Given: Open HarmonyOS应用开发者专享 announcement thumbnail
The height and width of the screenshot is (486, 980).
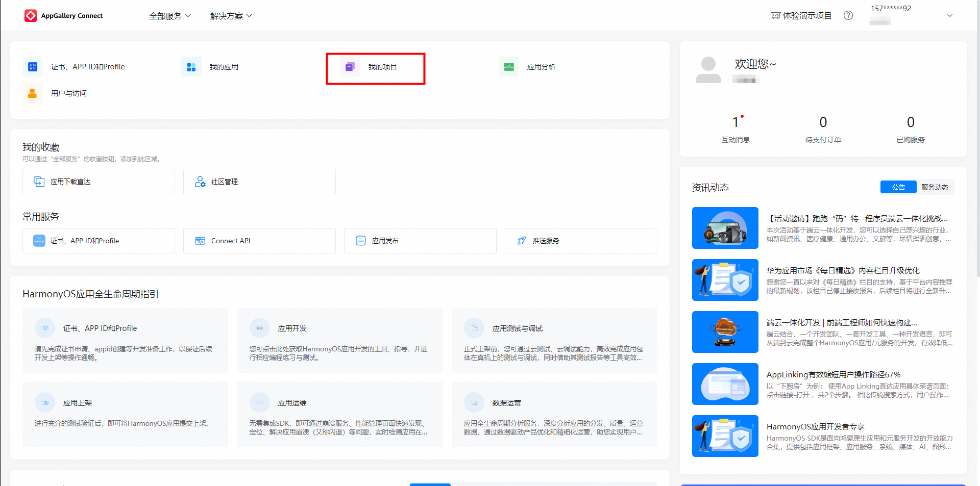Looking at the screenshot, I should (725, 436).
